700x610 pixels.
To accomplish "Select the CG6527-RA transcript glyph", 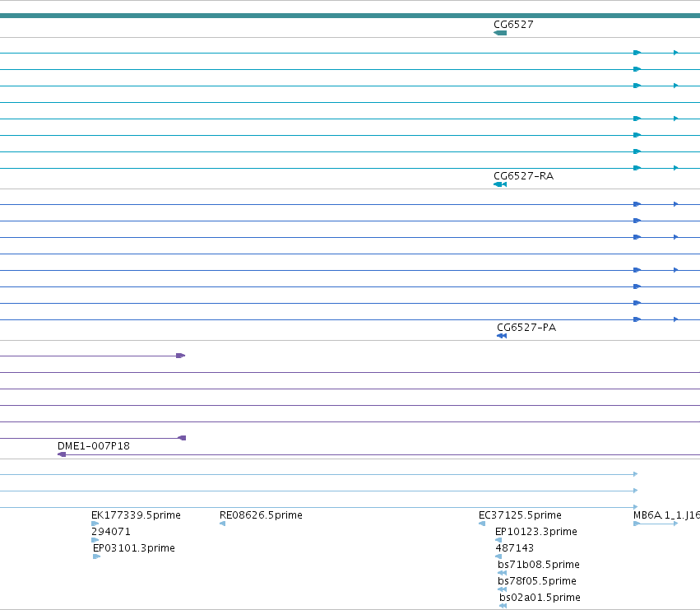I will 500,184.
